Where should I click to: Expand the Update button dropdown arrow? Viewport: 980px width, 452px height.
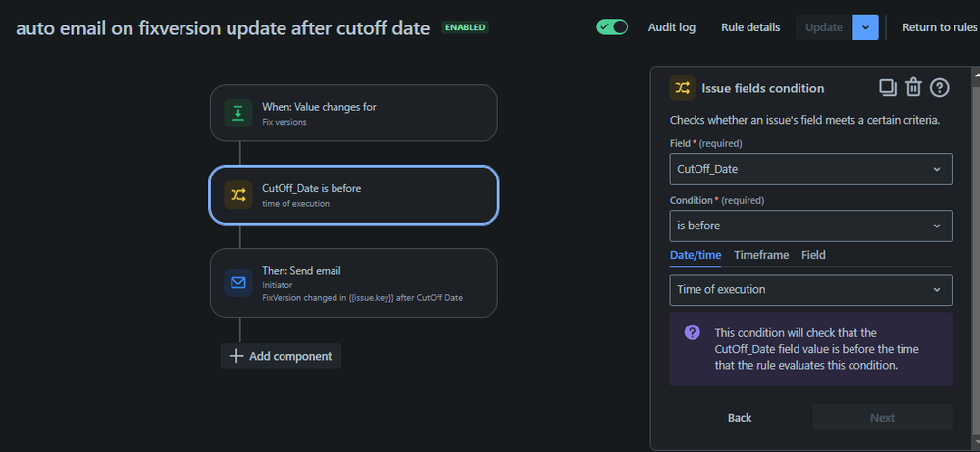pos(865,27)
